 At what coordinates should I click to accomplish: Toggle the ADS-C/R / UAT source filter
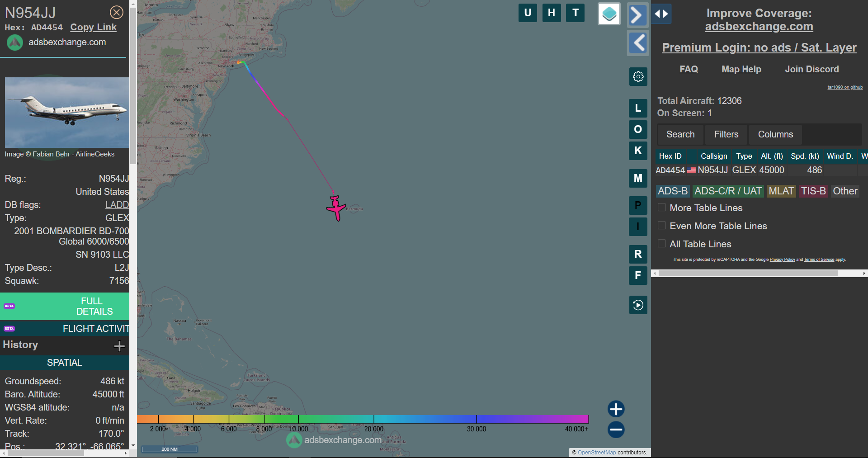pyautogui.click(x=728, y=191)
